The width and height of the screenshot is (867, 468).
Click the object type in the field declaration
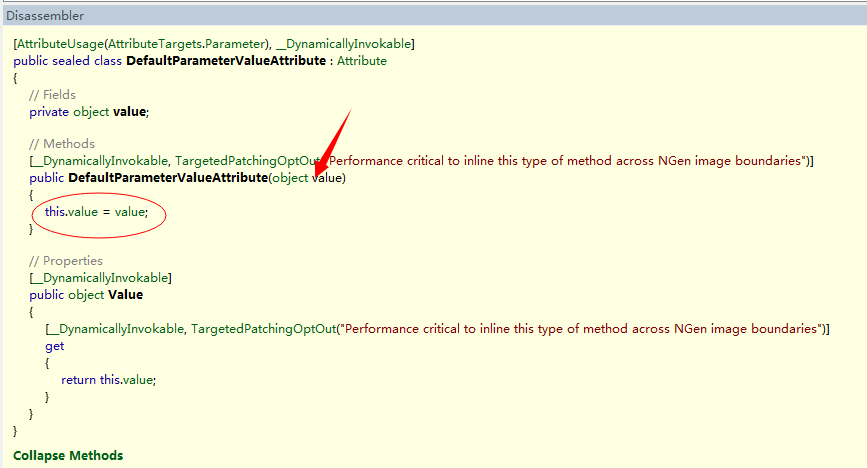point(91,112)
